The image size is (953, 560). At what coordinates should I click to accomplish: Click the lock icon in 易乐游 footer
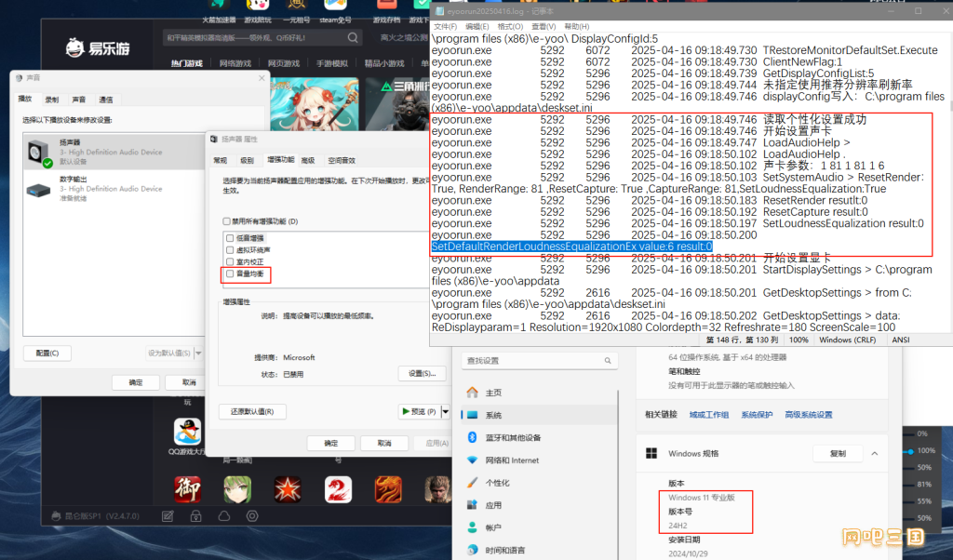click(195, 516)
